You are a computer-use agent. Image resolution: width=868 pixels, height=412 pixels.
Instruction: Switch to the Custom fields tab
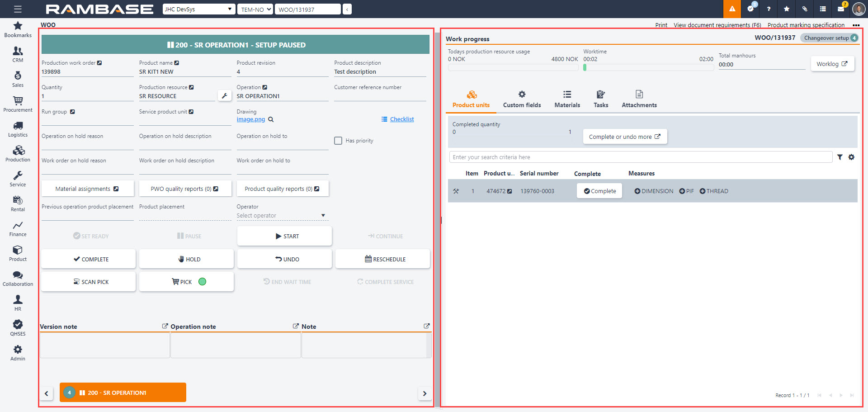click(522, 99)
